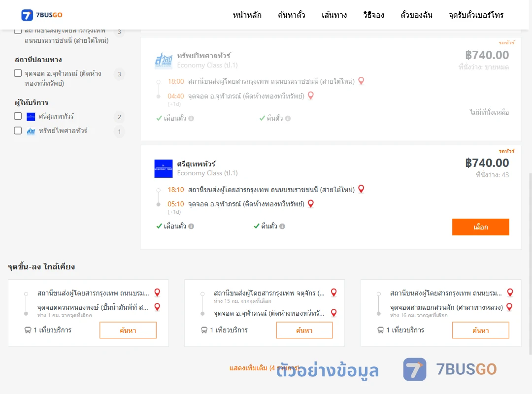This screenshot has height=394, width=532.
Task: Click the จุดขึ้น-ลง ใกล้เคียง section heading
Action: (41, 267)
